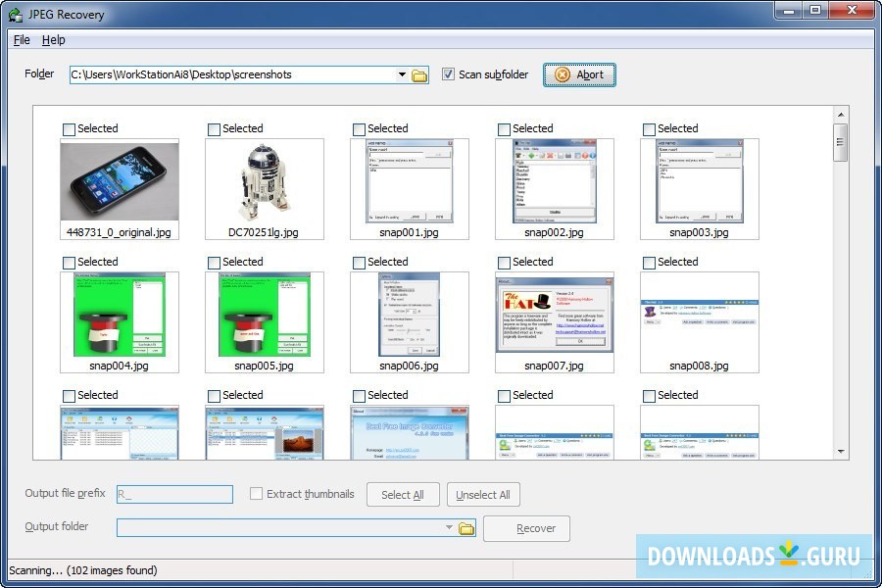Minimize the JPEG Recovery window

(x=789, y=10)
